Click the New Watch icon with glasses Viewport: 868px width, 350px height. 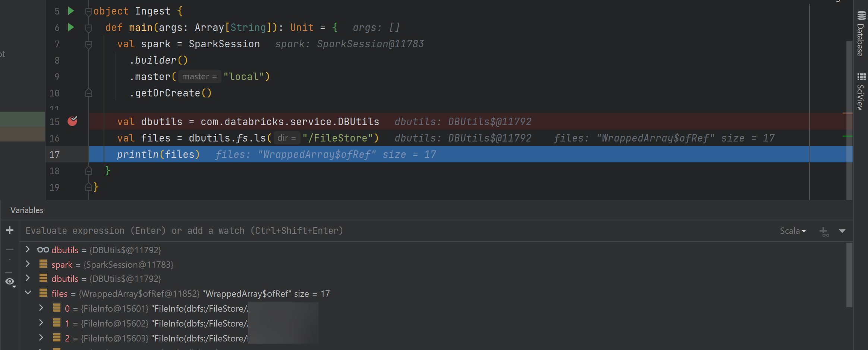tap(823, 231)
